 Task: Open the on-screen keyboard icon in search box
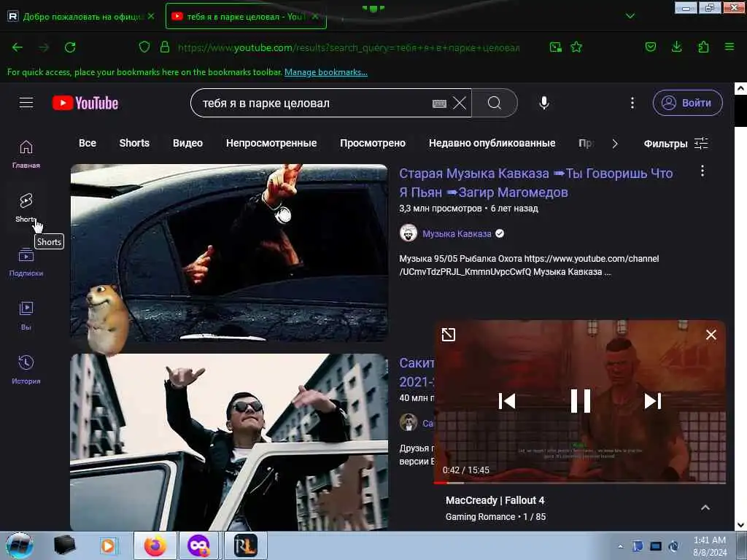[438, 104]
